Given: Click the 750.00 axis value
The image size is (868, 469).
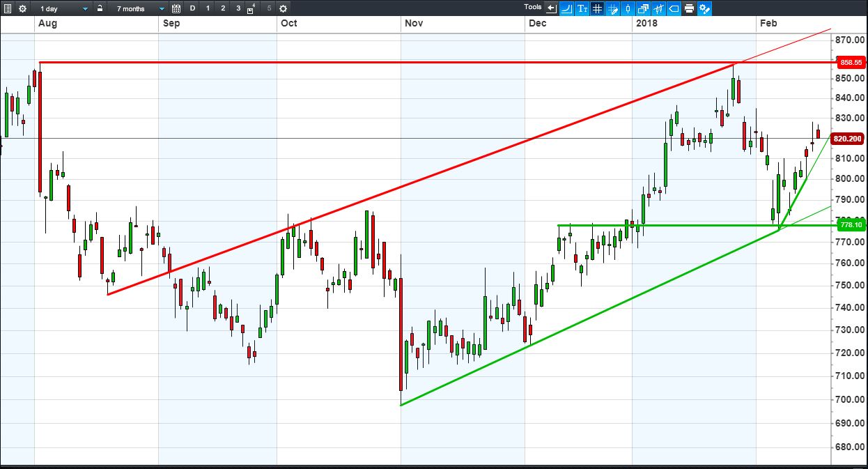Looking at the screenshot, I should click(x=850, y=285).
